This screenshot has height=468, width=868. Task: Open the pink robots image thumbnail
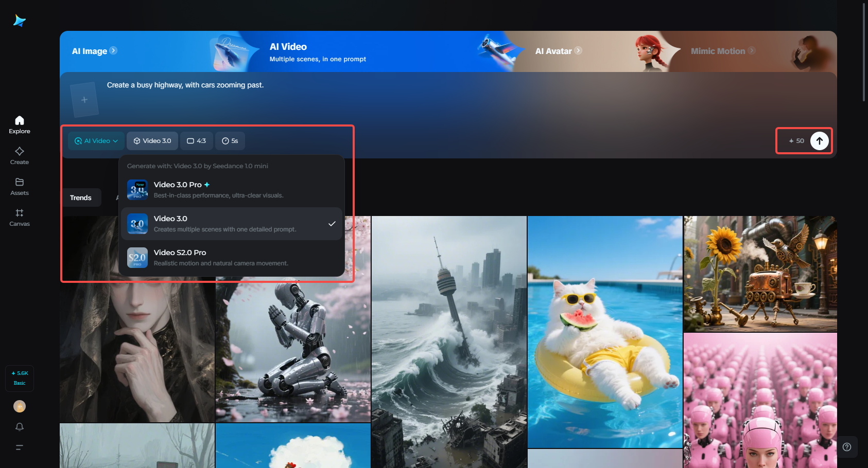tap(760, 401)
